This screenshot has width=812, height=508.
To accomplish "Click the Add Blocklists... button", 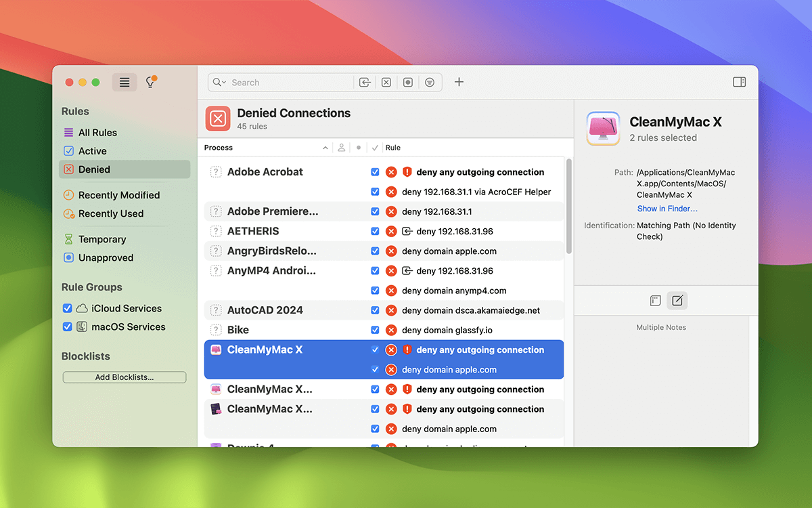I will click(x=125, y=377).
